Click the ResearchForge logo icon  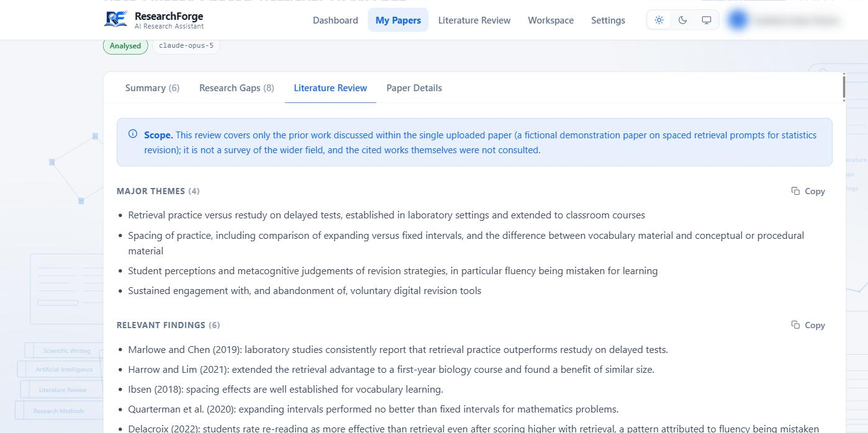(x=116, y=19)
